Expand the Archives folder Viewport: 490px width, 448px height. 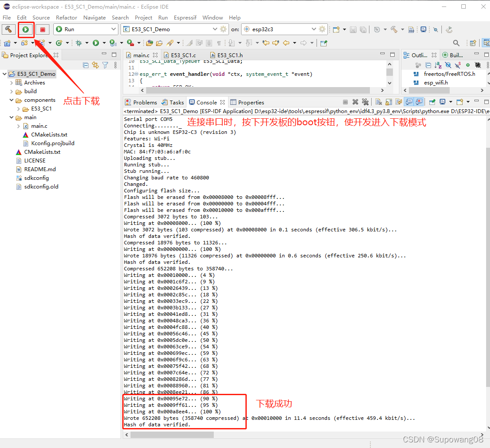click(x=12, y=83)
